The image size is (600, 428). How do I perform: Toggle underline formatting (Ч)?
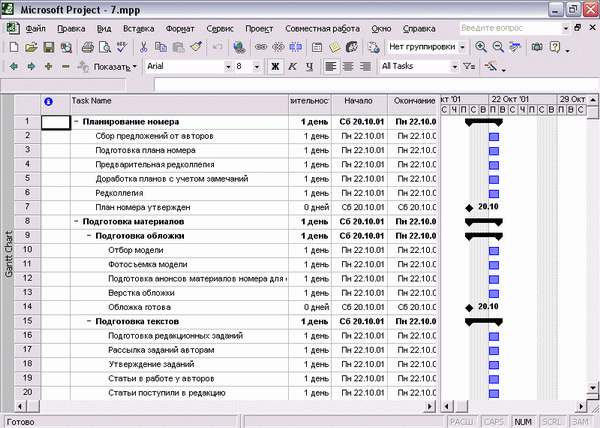[309, 67]
